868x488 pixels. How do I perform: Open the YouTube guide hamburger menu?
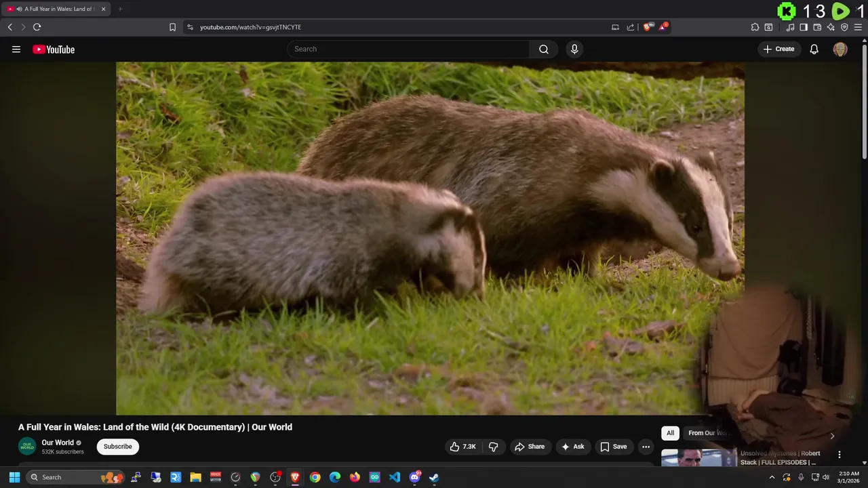click(x=16, y=49)
